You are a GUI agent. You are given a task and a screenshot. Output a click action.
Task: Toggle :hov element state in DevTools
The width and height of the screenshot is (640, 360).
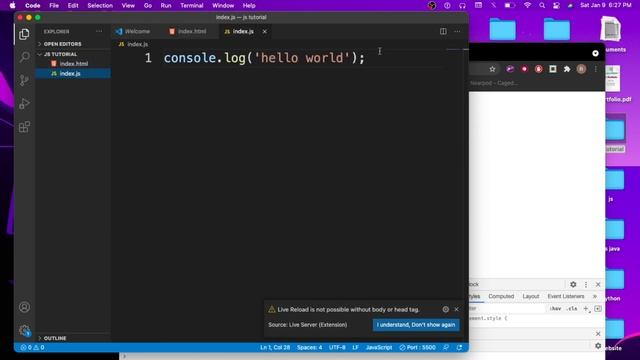tap(555, 309)
